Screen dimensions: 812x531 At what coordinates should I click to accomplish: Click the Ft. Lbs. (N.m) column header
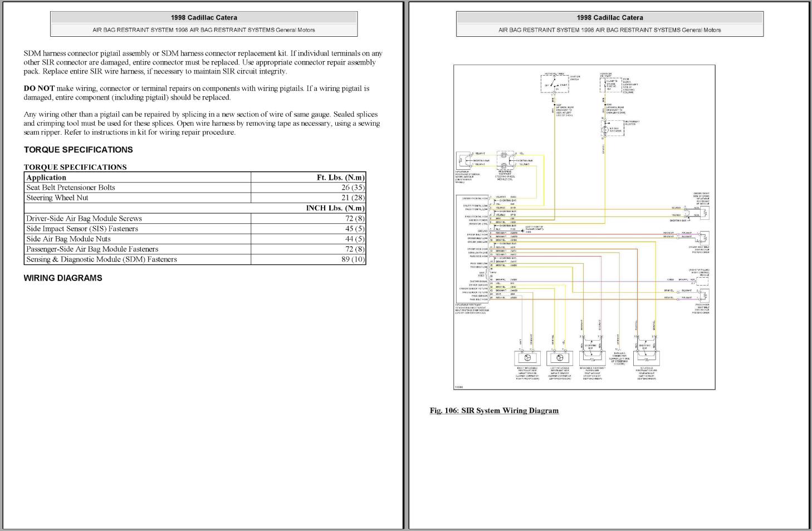click(340, 178)
